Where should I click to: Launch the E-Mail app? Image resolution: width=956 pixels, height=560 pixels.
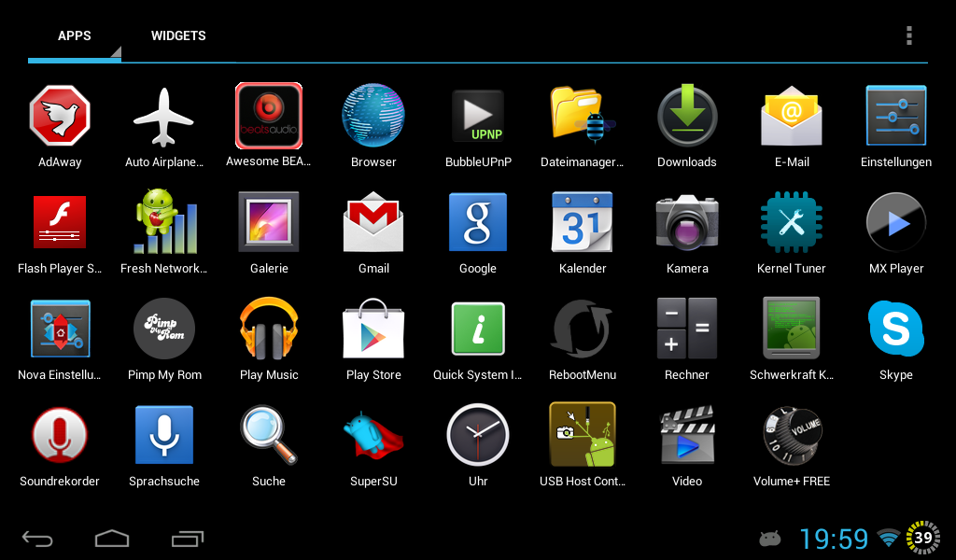(x=792, y=116)
